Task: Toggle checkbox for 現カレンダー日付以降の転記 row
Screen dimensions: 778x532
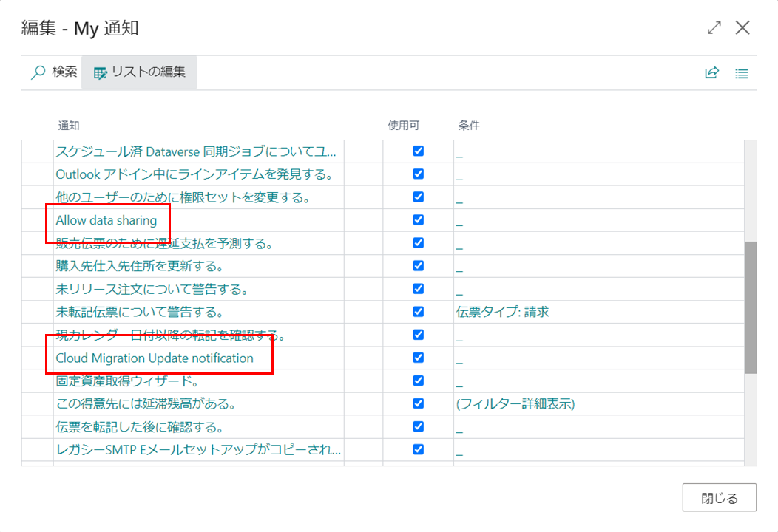Action: [x=419, y=335]
